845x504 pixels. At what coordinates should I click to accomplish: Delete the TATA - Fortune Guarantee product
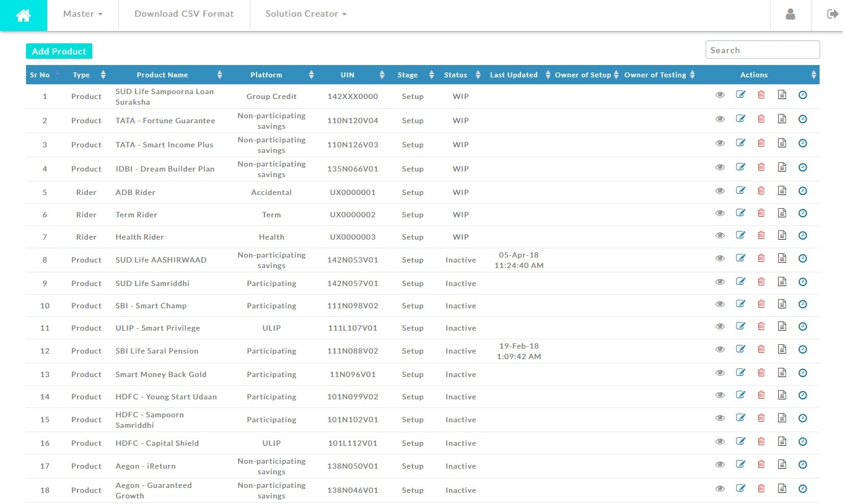[761, 119]
